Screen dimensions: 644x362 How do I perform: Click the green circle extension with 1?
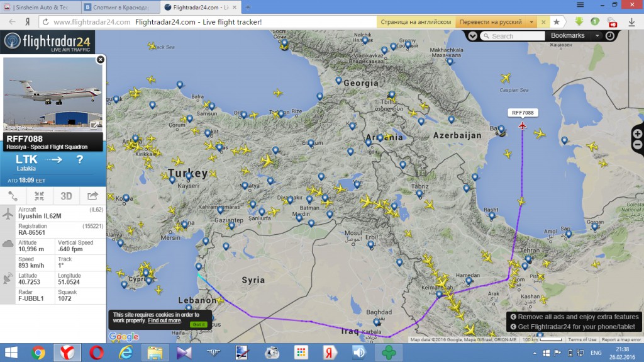pyautogui.click(x=595, y=21)
